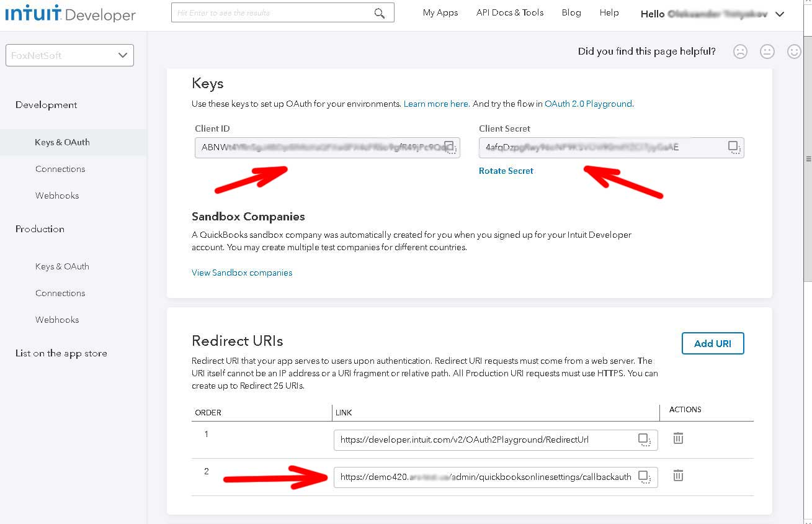Click the Intuit Developer logo
The width and height of the screenshot is (812, 524).
tap(70, 14)
